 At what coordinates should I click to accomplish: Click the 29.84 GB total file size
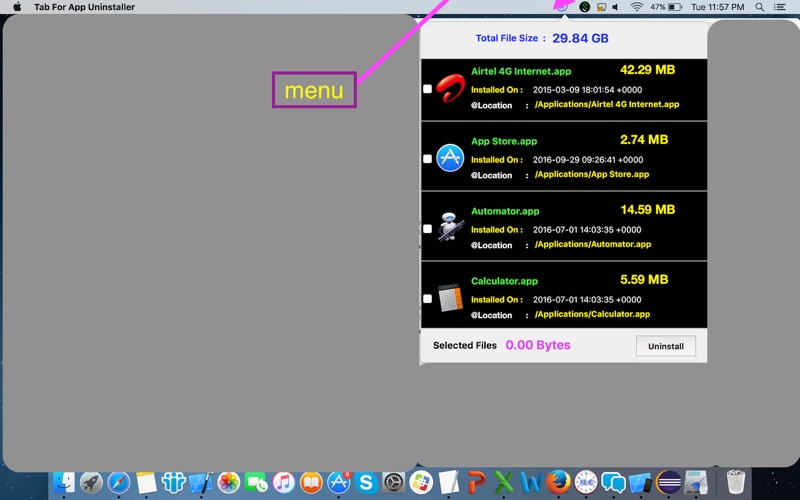click(x=580, y=38)
